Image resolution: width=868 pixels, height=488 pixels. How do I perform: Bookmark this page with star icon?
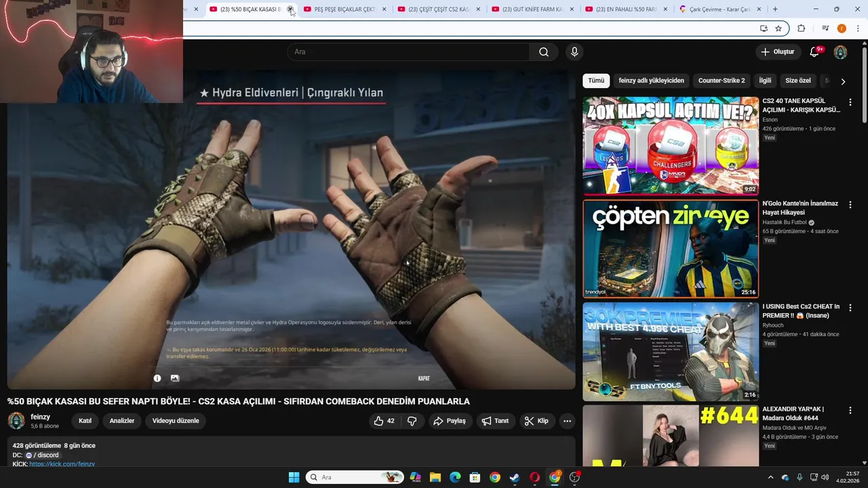pos(778,28)
